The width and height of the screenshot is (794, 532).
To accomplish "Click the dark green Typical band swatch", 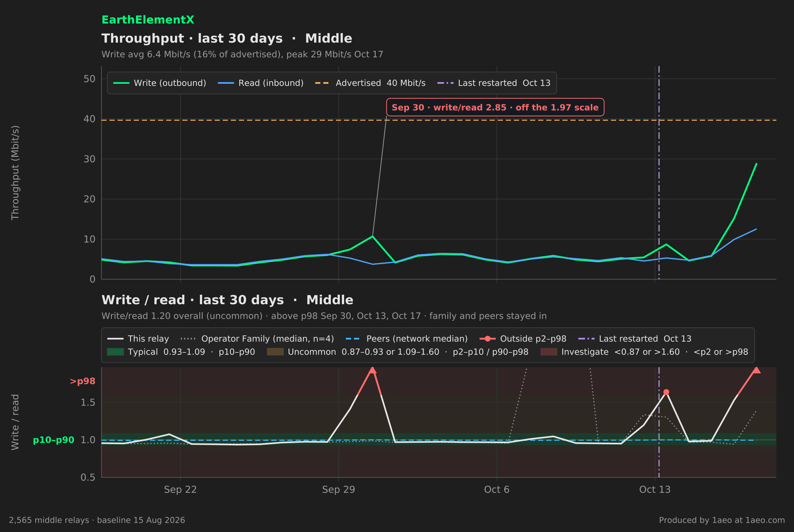I will (x=115, y=352).
